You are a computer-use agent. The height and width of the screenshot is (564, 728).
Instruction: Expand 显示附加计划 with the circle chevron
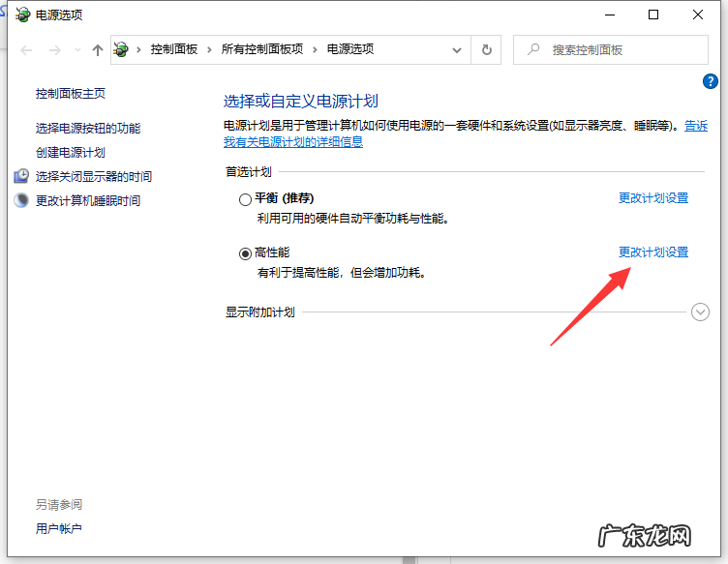tap(700, 312)
